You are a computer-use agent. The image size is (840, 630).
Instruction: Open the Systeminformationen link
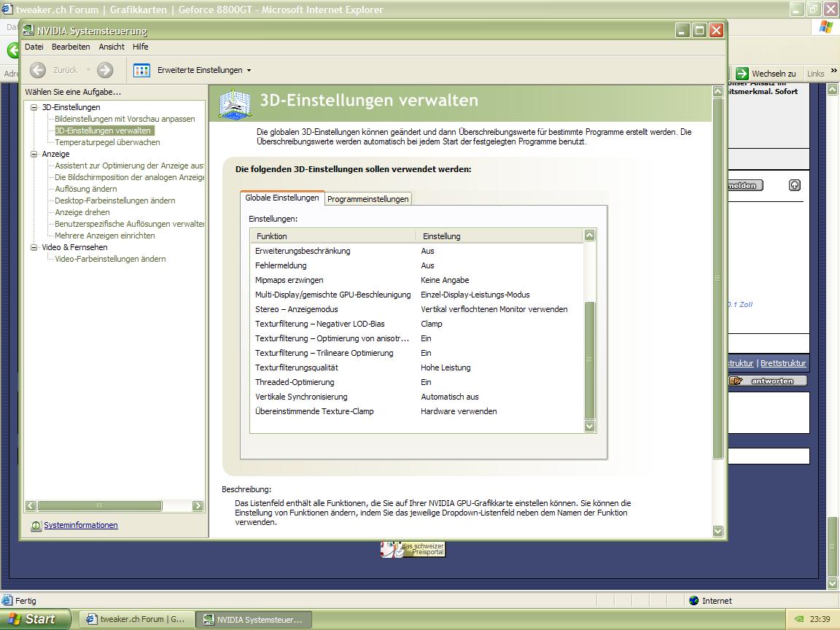pyautogui.click(x=80, y=526)
